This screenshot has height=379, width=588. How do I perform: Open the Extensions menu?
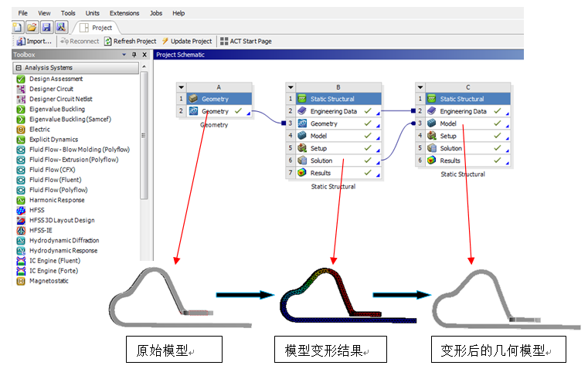(x=124, y=13)
